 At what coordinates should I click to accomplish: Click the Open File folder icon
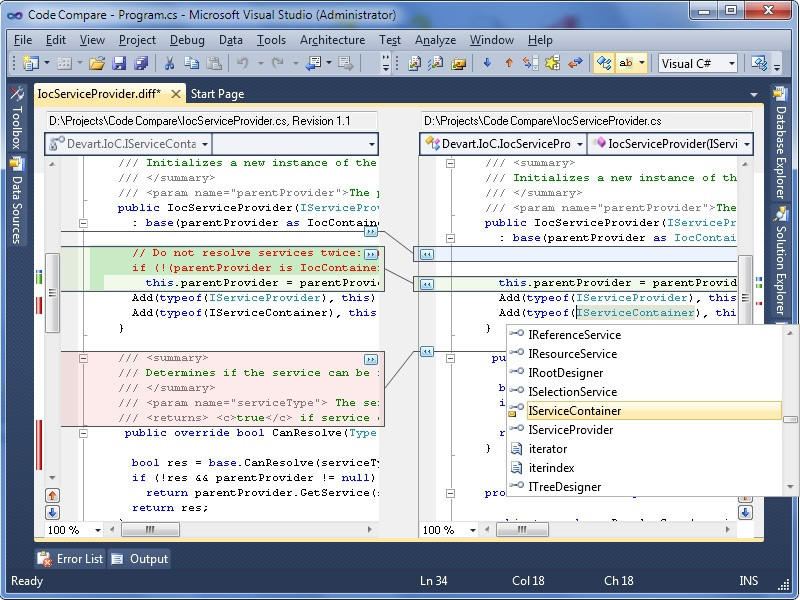click(96, 63)
